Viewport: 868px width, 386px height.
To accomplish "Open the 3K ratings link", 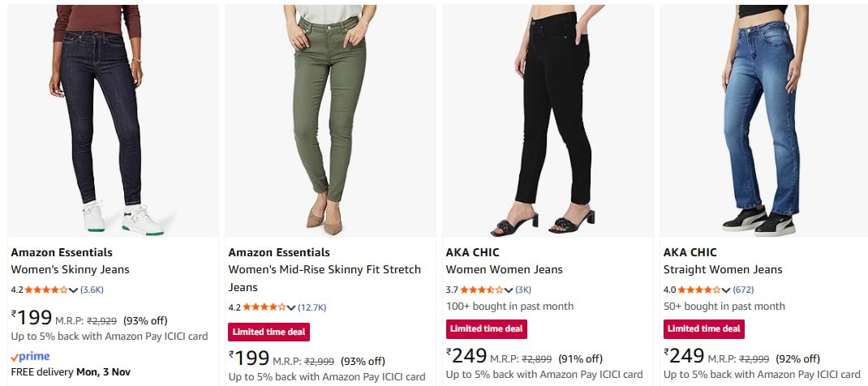I will (x=523, y=289).
